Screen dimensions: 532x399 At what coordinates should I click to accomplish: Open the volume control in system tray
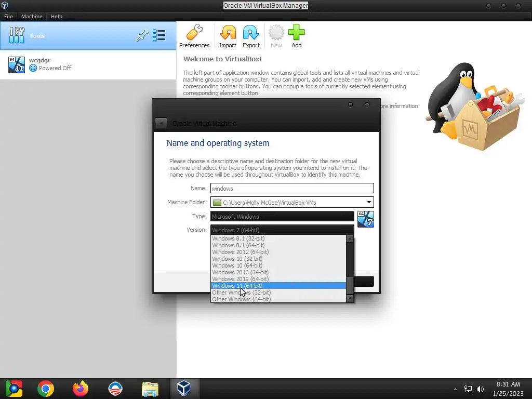pyautogui.click(x=480, y=389)
